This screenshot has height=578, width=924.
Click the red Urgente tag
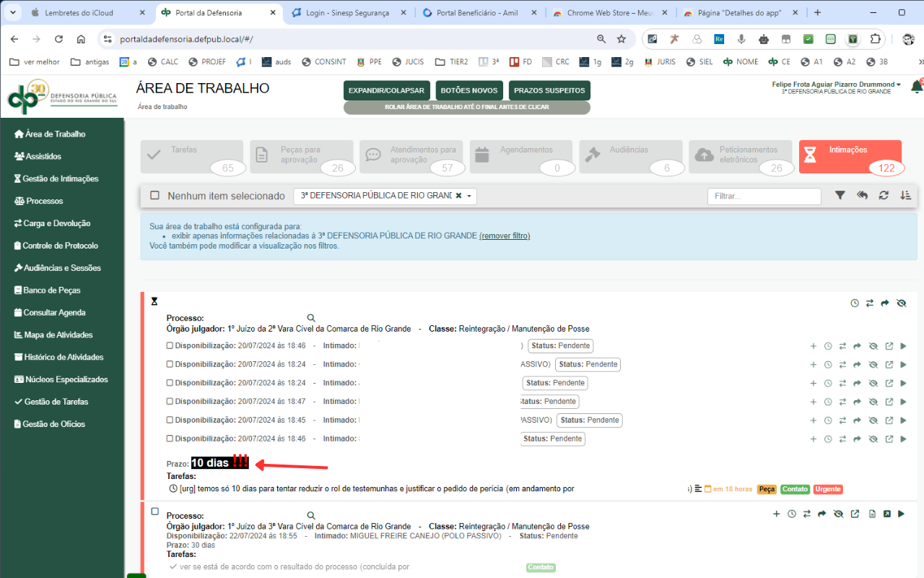[x=828, y=489]
